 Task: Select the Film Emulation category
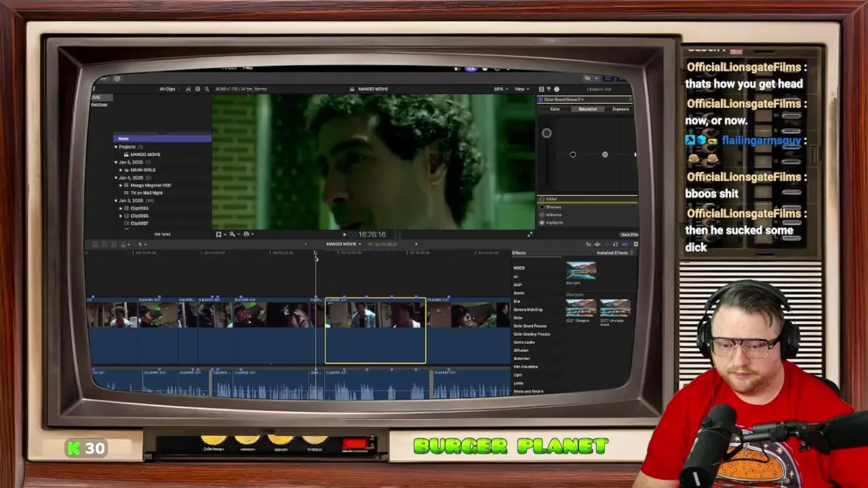point(526,367)
